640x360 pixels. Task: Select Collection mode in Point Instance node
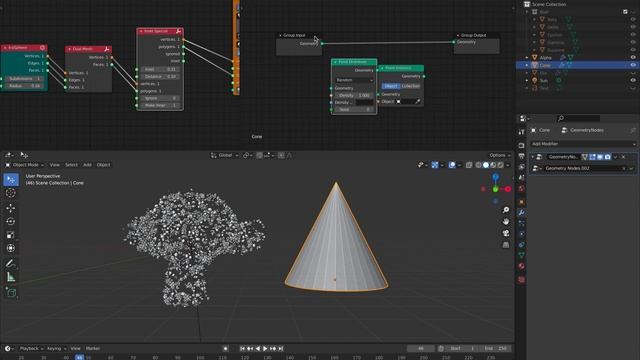coord(411,86)
